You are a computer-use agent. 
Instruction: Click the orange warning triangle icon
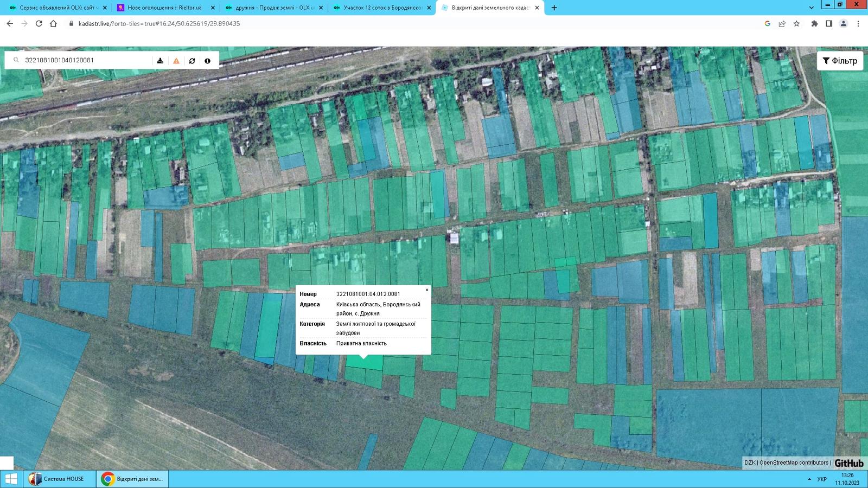tap(176, 61)
